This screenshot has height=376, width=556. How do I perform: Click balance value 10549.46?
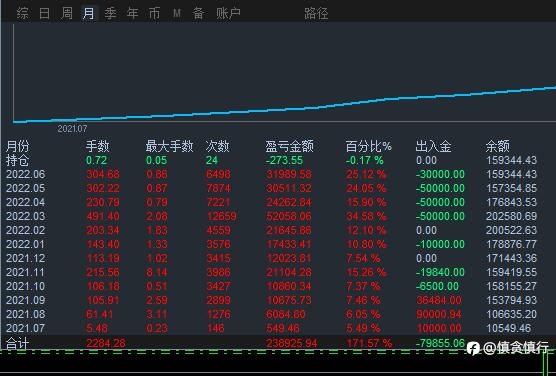click(509, 328)
